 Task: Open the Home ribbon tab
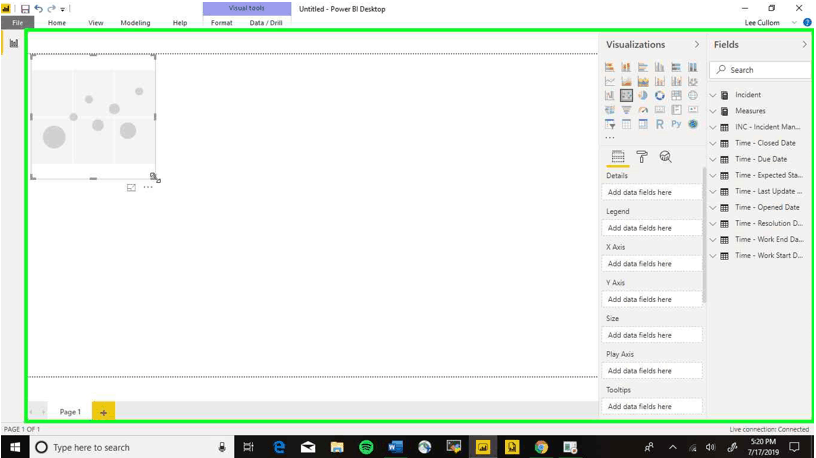(x=57, y=22)
